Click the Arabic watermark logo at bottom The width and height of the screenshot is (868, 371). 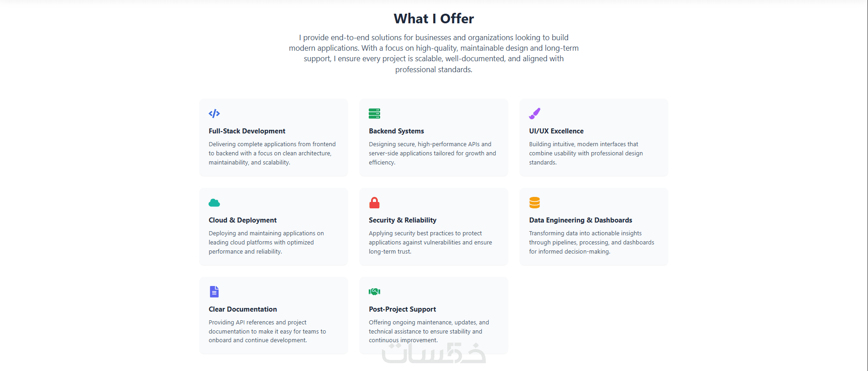[434, 354]
